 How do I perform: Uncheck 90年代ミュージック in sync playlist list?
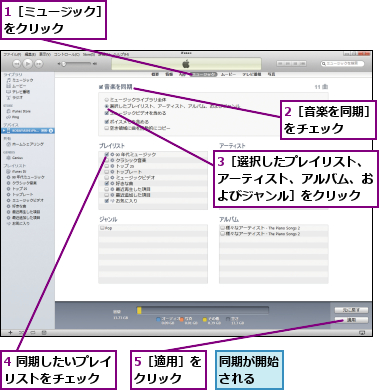[x=107, y=154]
